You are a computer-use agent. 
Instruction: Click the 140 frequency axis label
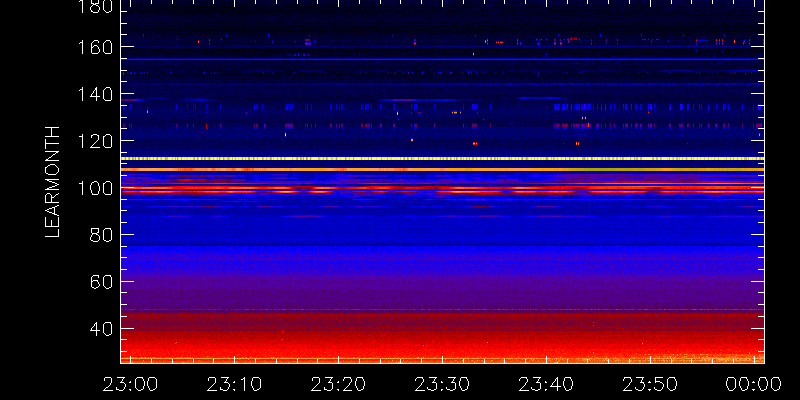pyautogui.click(x=95, y=94)
